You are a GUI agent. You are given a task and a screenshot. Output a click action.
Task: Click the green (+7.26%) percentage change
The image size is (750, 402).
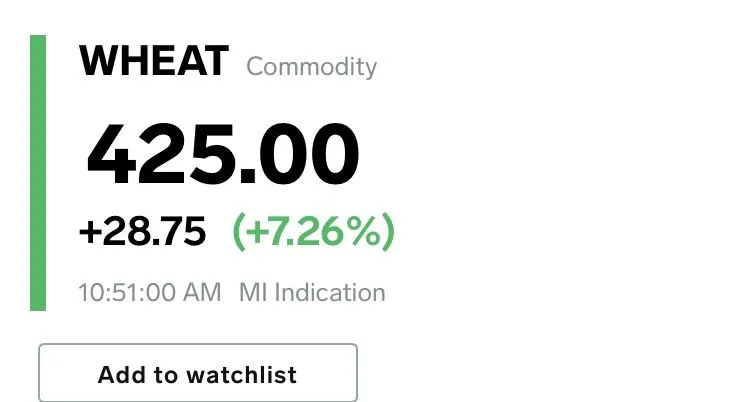click(x=313, y=232)
